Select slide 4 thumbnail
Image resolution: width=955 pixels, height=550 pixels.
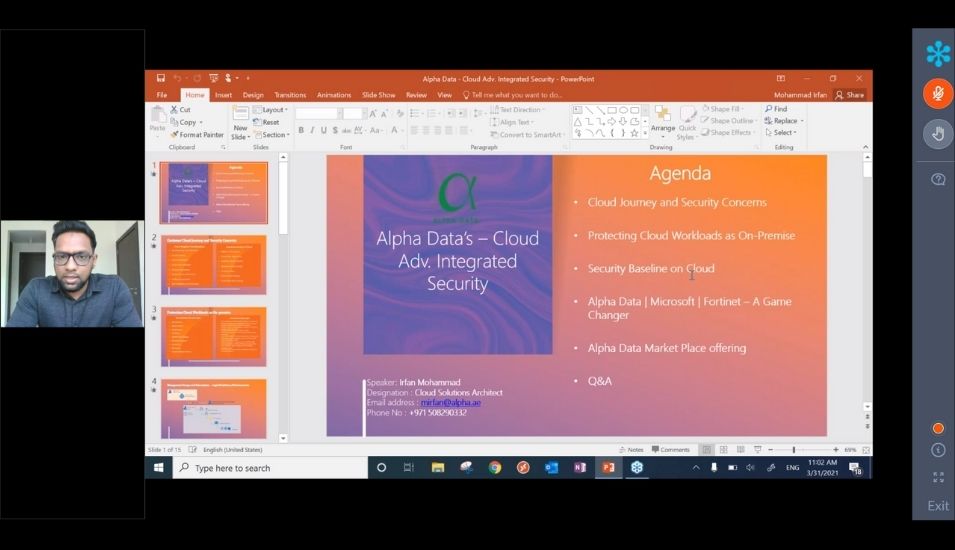[x=213, y=408]
